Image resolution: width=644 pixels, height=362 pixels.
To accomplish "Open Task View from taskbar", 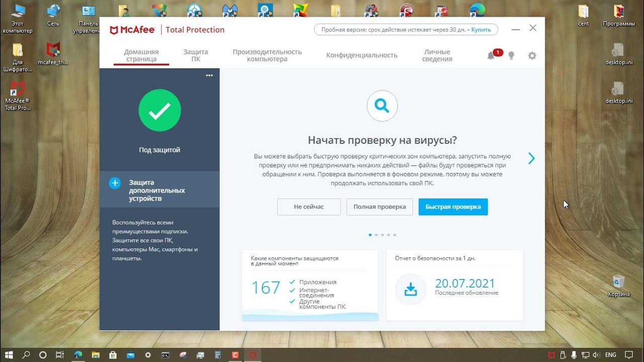I will [60, 355].
